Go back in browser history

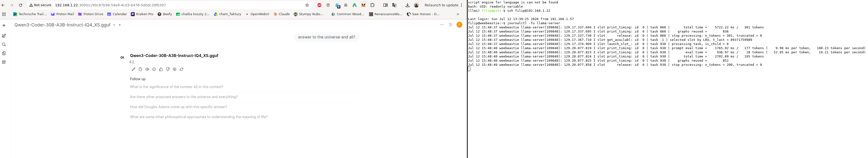(x=3, y=5)
